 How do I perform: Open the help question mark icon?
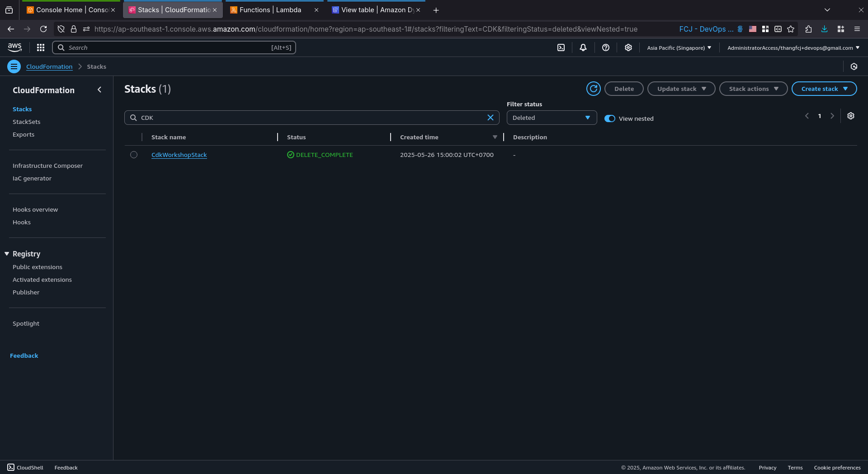click(606, 47)
